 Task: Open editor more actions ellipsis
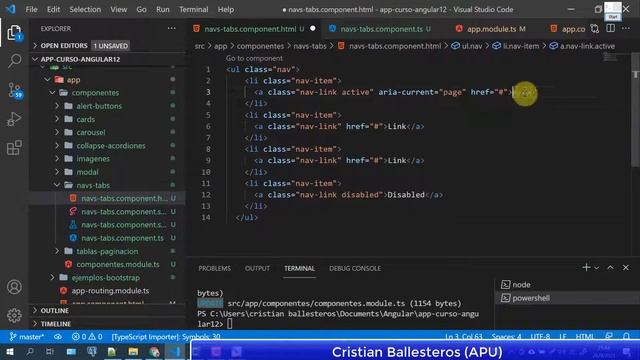[x=626, y=29]
